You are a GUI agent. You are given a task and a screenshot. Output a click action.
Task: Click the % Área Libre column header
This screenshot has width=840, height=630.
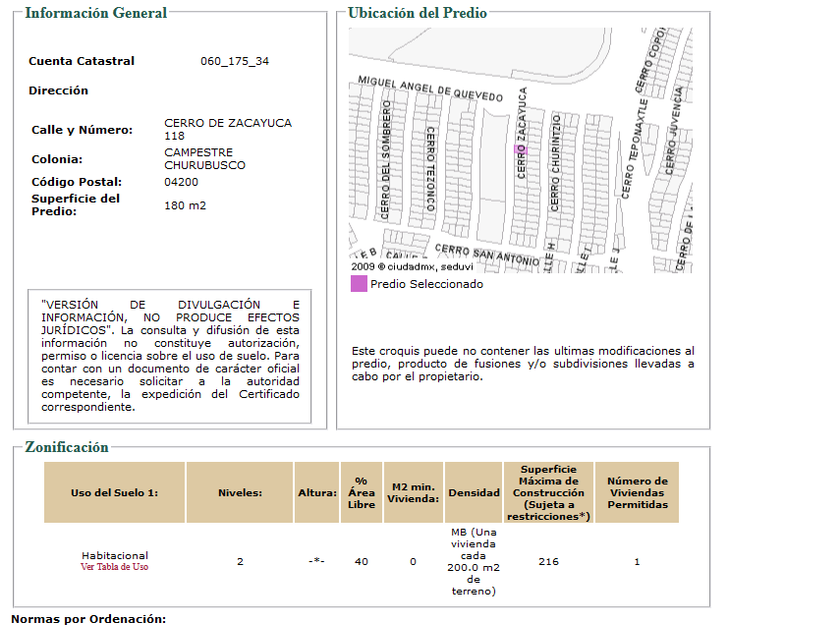coord(362,493)
